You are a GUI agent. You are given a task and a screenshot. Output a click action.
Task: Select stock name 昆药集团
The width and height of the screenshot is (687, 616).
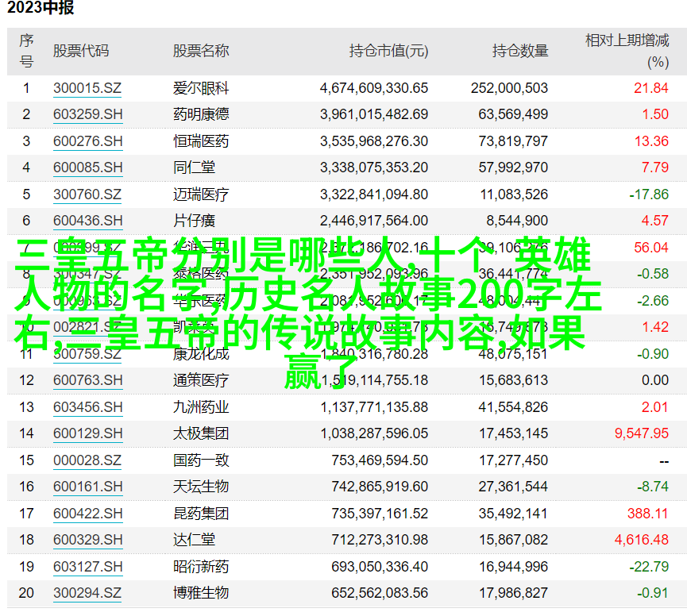pos(201,514)
